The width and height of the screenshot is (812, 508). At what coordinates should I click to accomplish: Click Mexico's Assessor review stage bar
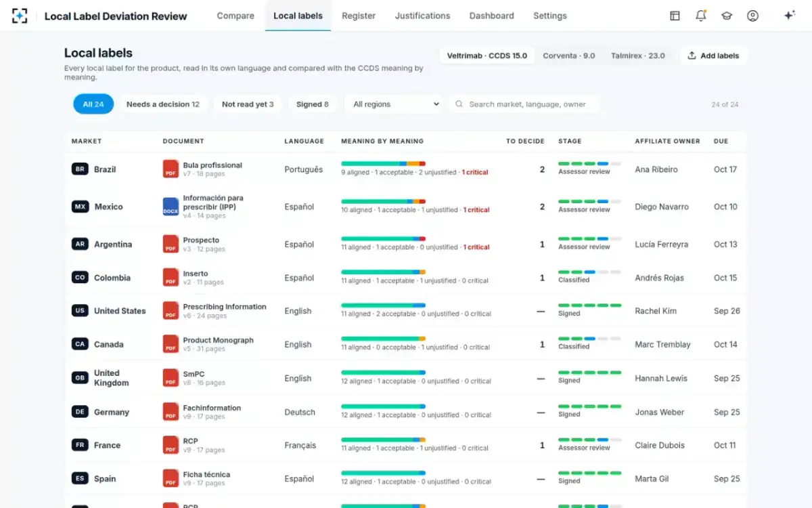(589, 201)
